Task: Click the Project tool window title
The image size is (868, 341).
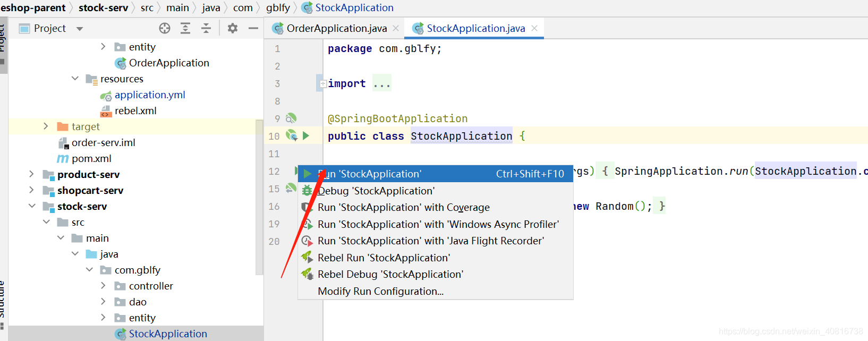Action: point(50,28)
